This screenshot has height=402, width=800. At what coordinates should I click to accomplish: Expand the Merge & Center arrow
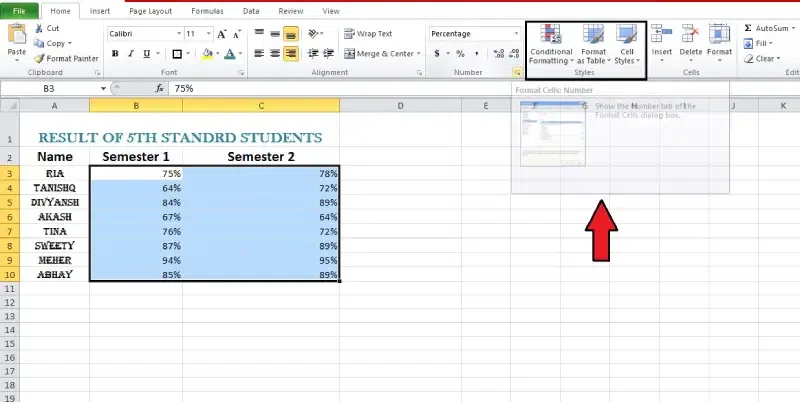point(418,54)
